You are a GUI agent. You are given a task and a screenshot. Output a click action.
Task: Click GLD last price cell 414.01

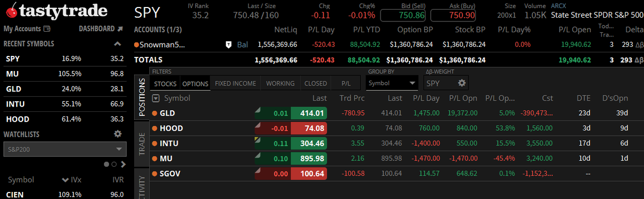309,113
